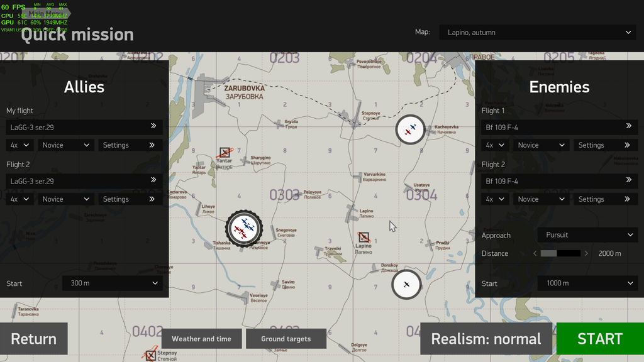
Task: Open Enemies Start altitude dropdown 1000 m
Action: [x=588, y=283]
